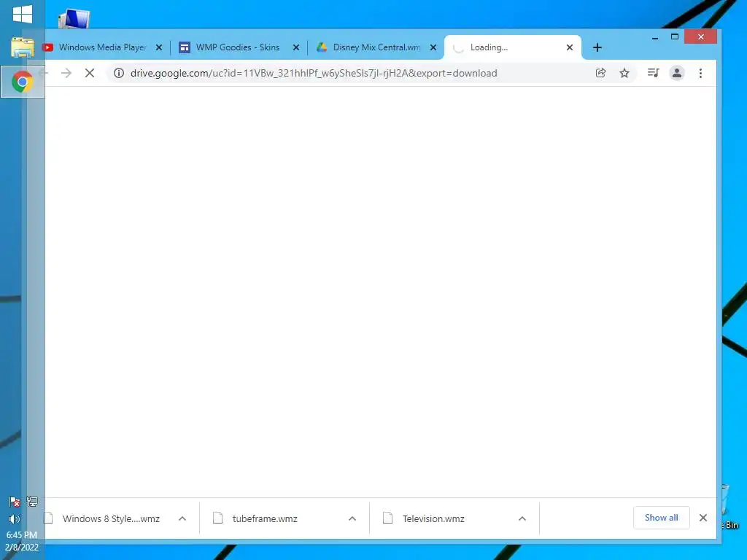Click the forward navigation arrow

pyautogui.click(x=66, y=73)
